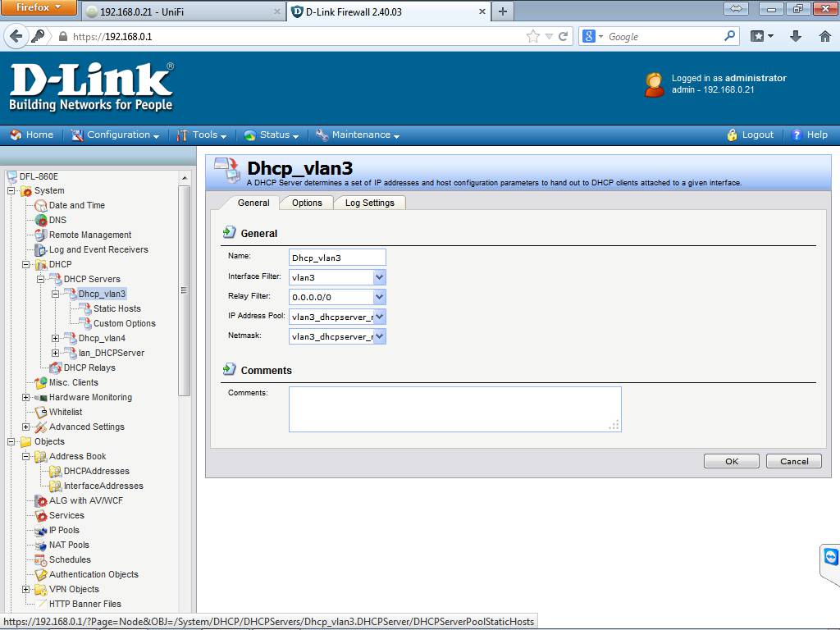
Task: Open the Status menu
Action: pos(271,135)
